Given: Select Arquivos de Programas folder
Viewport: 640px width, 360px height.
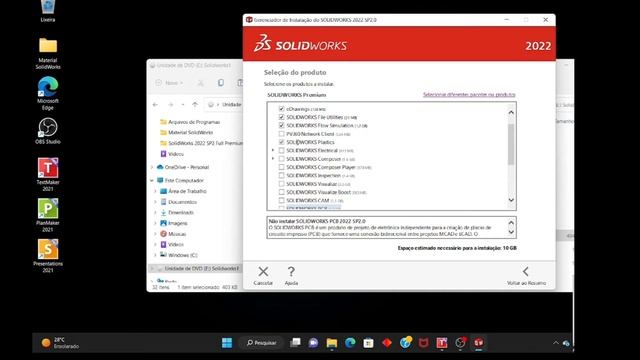Looking at the screenshot, I should point(190,122).
